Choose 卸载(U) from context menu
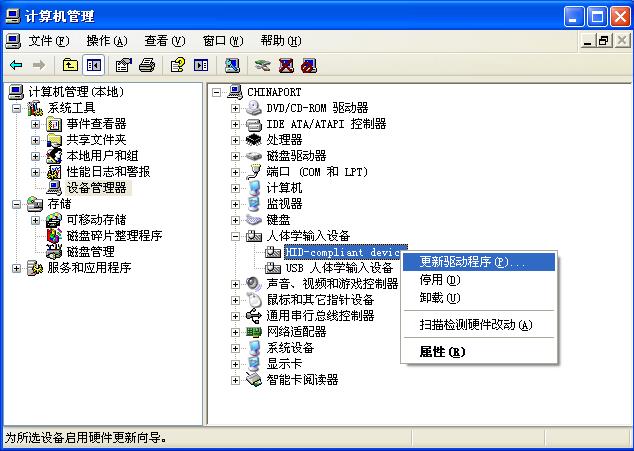 479,298
